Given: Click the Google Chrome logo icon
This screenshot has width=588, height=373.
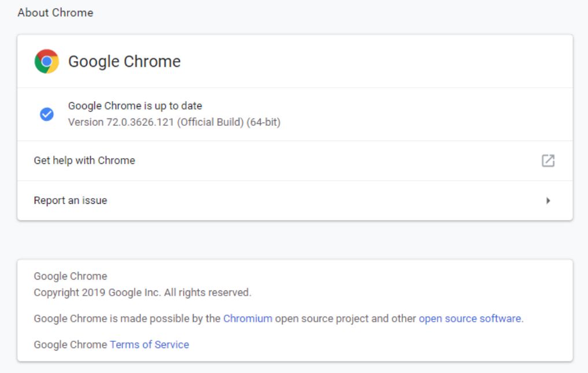Looking at the screenshot, I should [x=47, y=61].
